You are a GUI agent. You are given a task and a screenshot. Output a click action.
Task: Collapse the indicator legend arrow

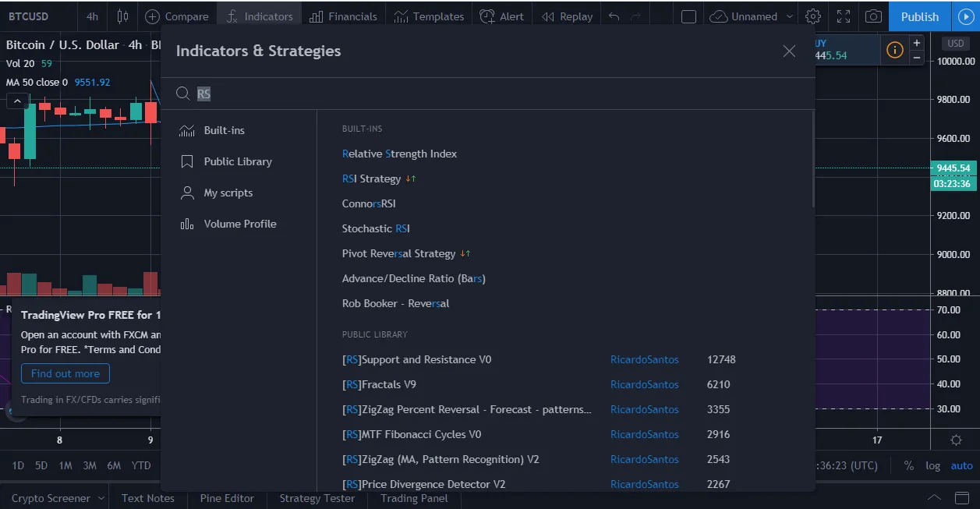coord(16,101)
